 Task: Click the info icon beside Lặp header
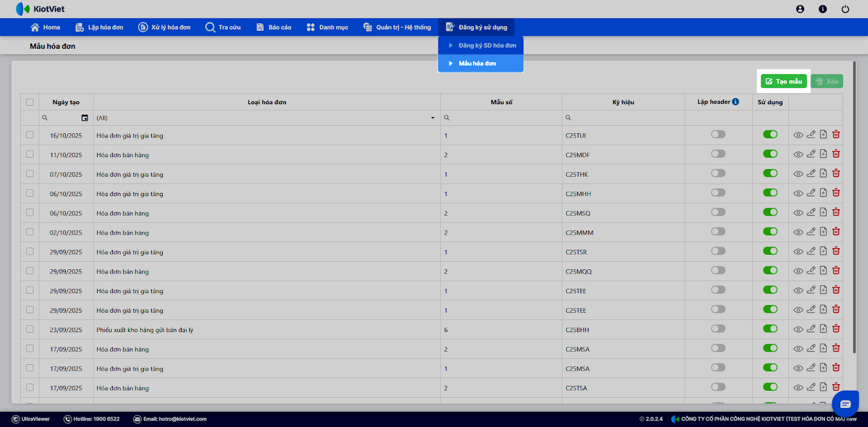coord(736,101)
